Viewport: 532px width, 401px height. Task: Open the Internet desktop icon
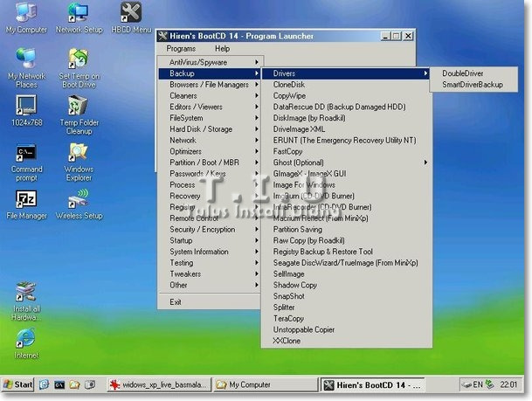(26, 343)
